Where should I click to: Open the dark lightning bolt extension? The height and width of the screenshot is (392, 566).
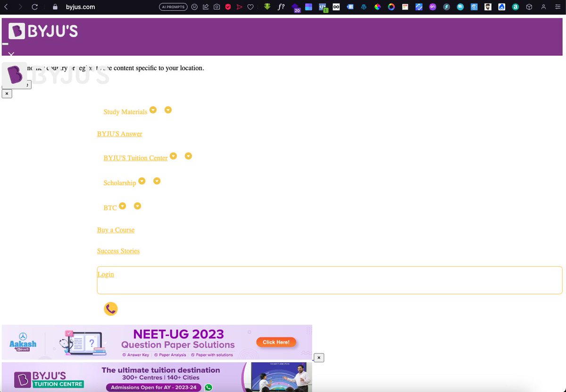446,7
